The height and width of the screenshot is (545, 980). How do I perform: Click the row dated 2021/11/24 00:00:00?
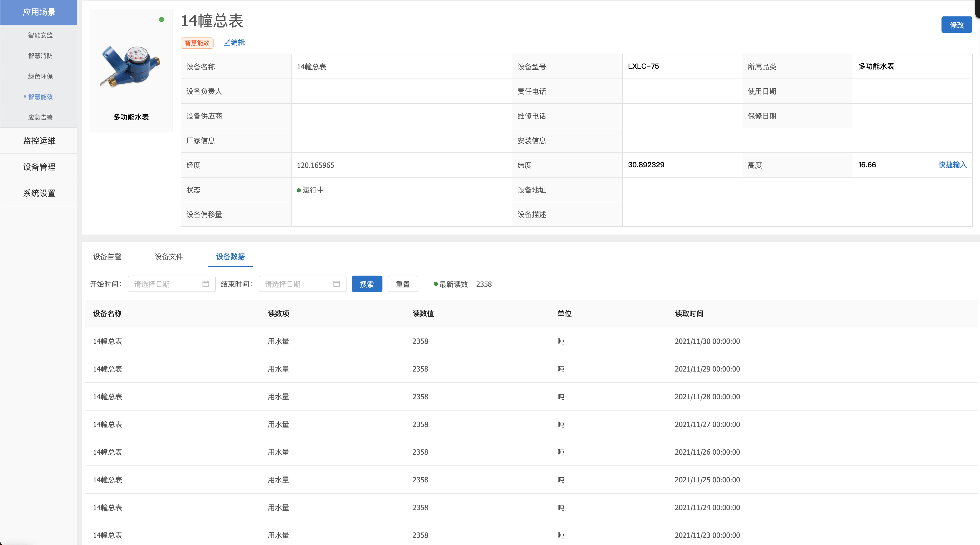tap(531, 508)
